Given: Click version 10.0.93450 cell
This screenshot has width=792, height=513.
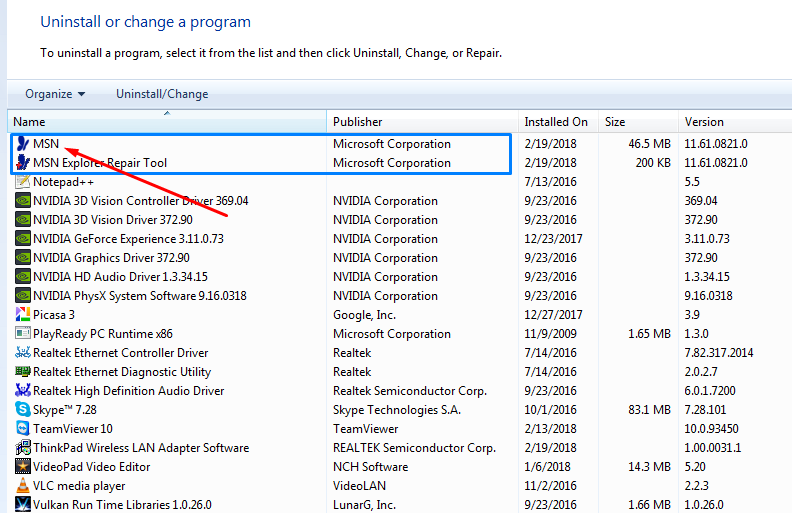Looking at the screenshot, I should pyautogui.click(x=712, y=429).
